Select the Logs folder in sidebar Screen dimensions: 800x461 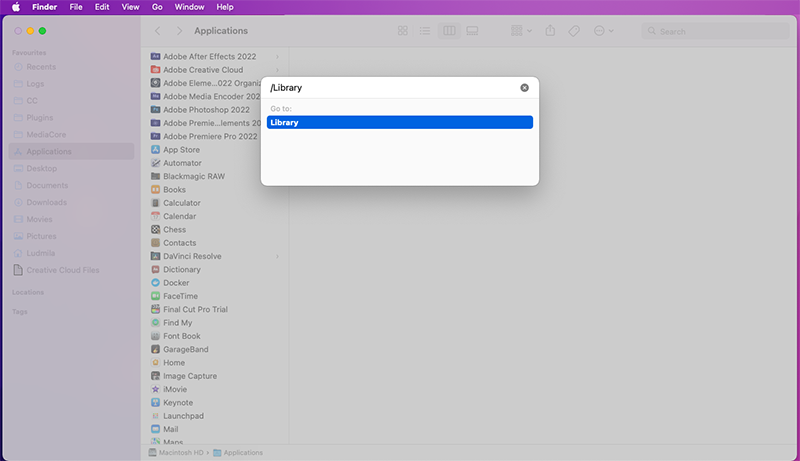coord(71,84)
